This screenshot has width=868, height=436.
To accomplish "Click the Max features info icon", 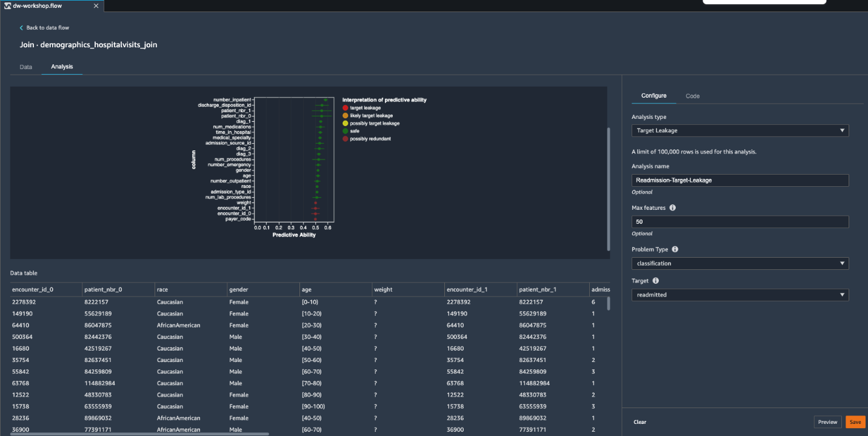I will pyautogui.click(x=672, y=208).
